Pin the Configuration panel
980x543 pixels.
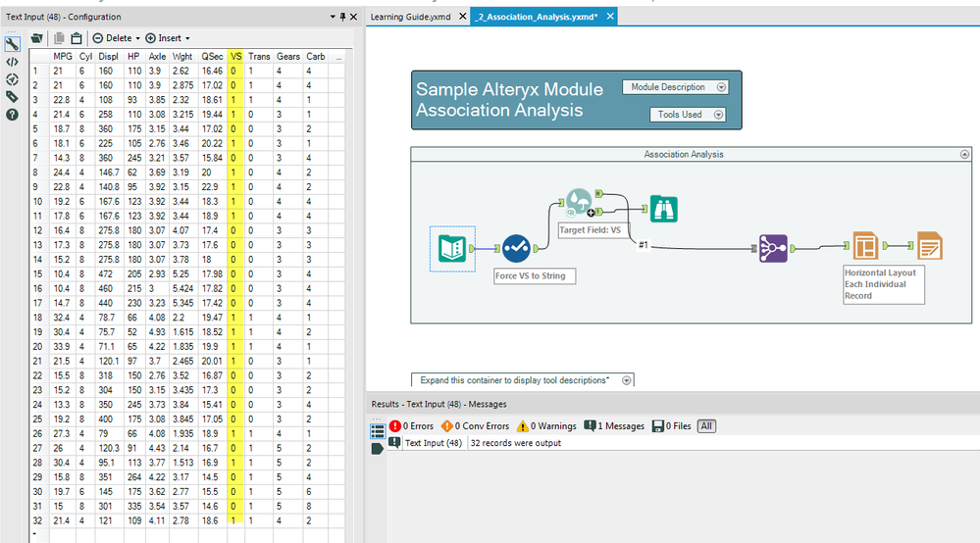(342, 17)
